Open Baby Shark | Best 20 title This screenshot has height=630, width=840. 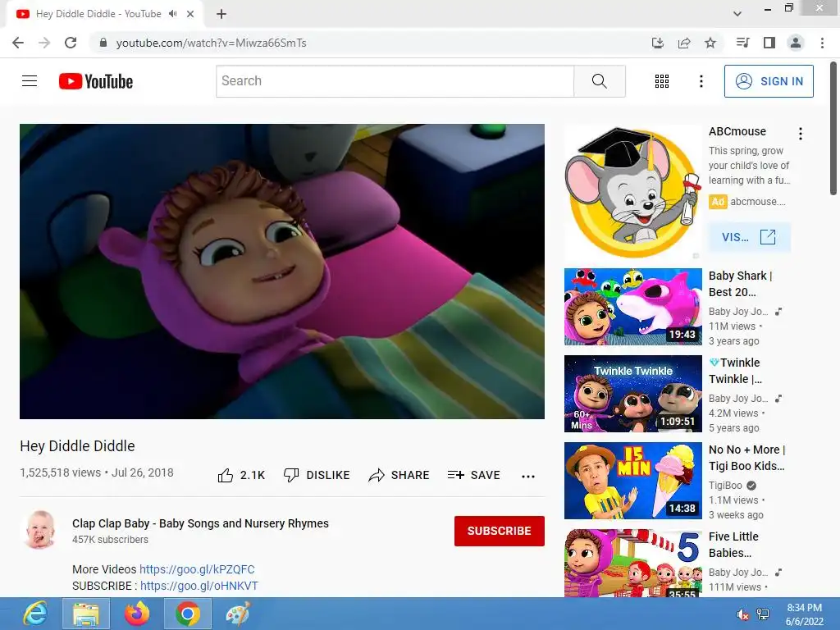pyautogui.click(x=741, y=284)
